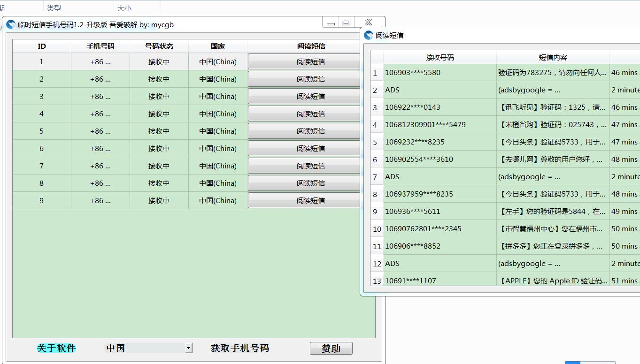Close the 临时短信手机号码 main window

pos(369,22)
